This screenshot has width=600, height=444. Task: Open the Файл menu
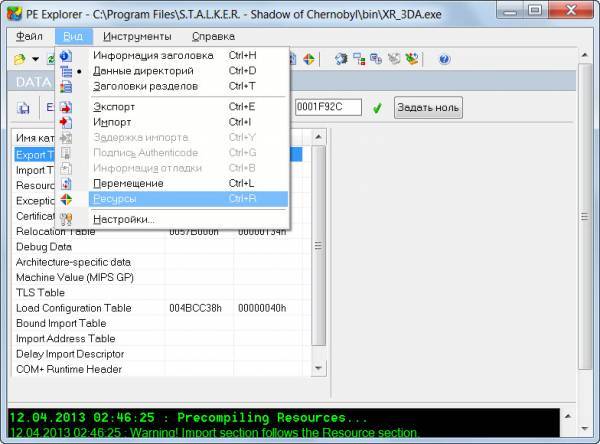(x=29, y=36)
